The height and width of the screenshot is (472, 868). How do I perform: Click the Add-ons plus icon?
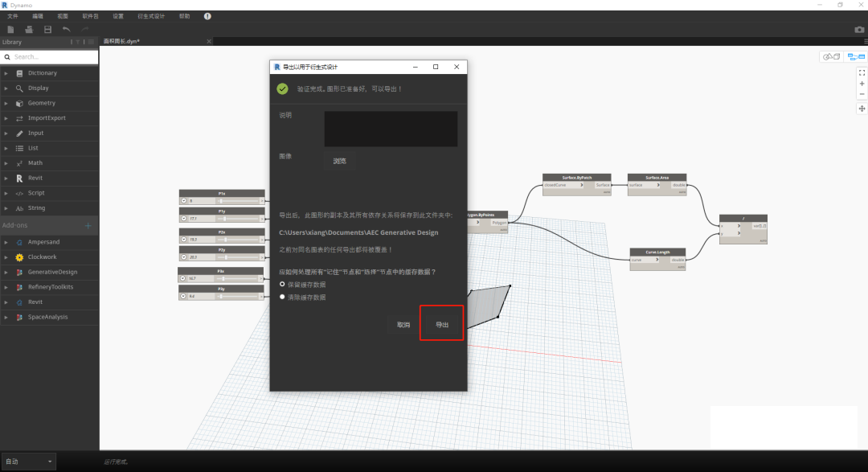pyautogui.click(x=88, y=225)
